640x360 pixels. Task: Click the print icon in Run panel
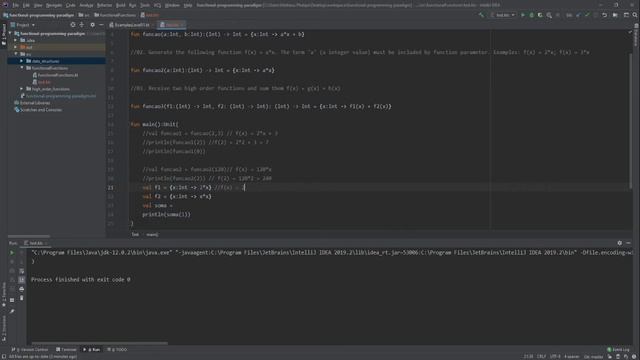[22, 289]
